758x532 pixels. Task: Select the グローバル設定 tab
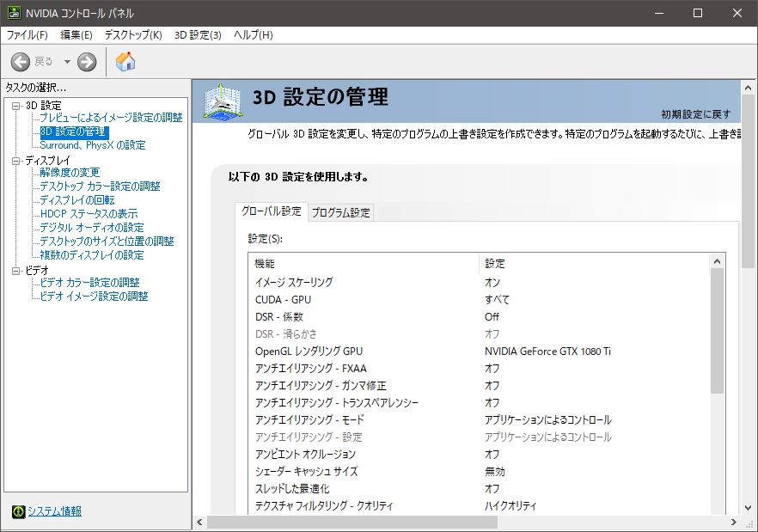(x=272, y=211)
